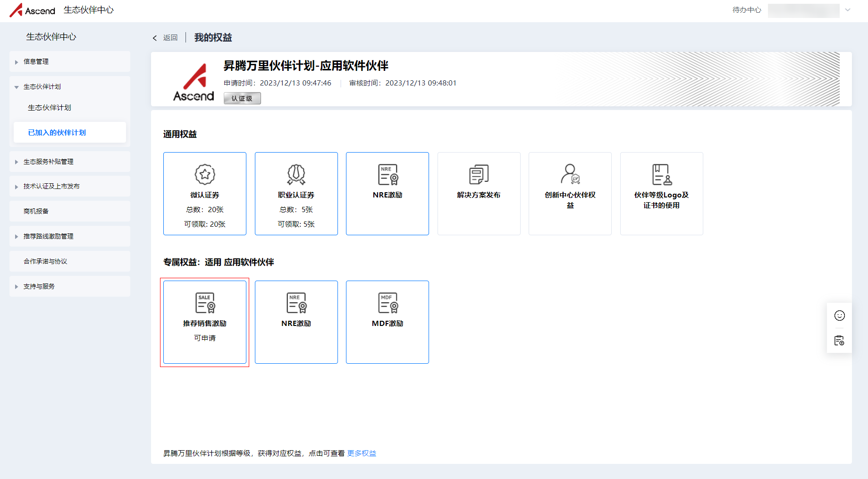Click the 可领取: 5张 text
Image resolution: width=868 pixels, height=479 pixels.
[296, 224]
